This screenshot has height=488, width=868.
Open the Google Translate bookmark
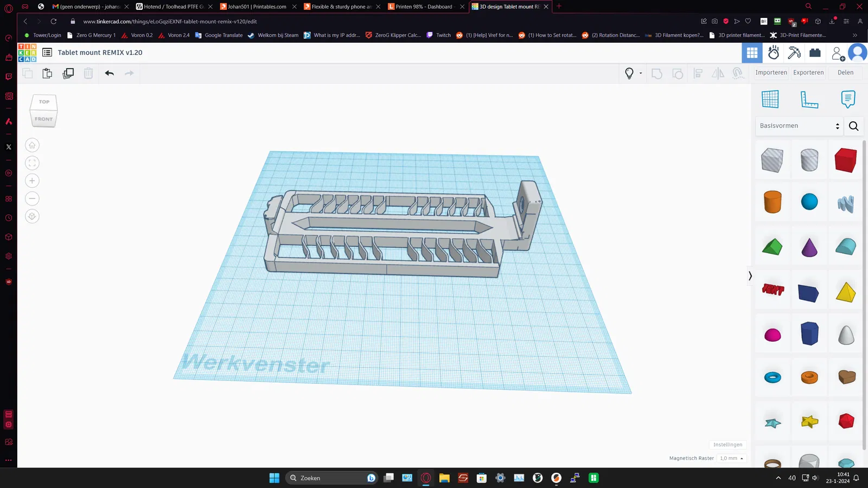219,35
